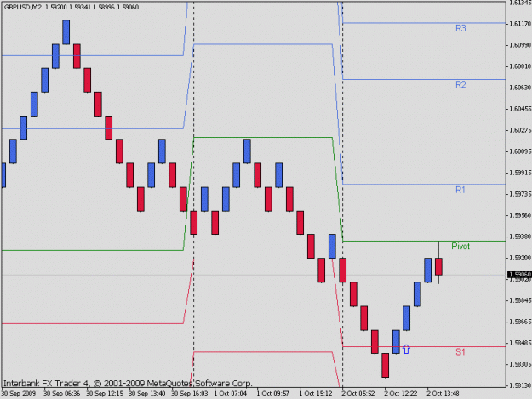Click the 2 Oct 13:48 time label
532x399 pixels.
[x=443, y=393]
